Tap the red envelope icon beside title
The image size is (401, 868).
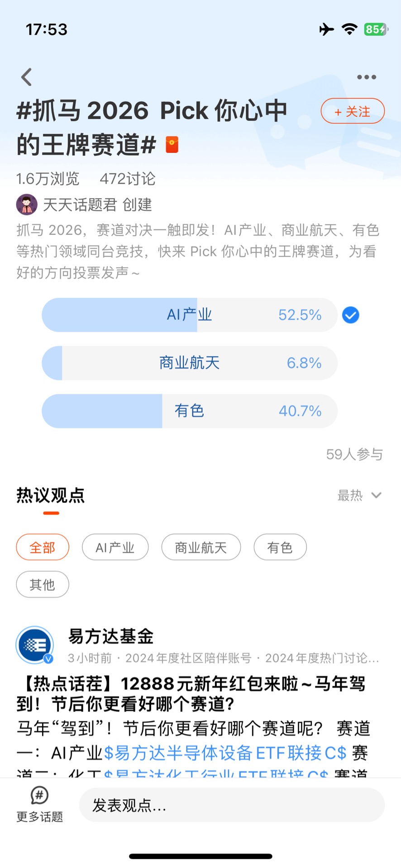click(172, 145)
